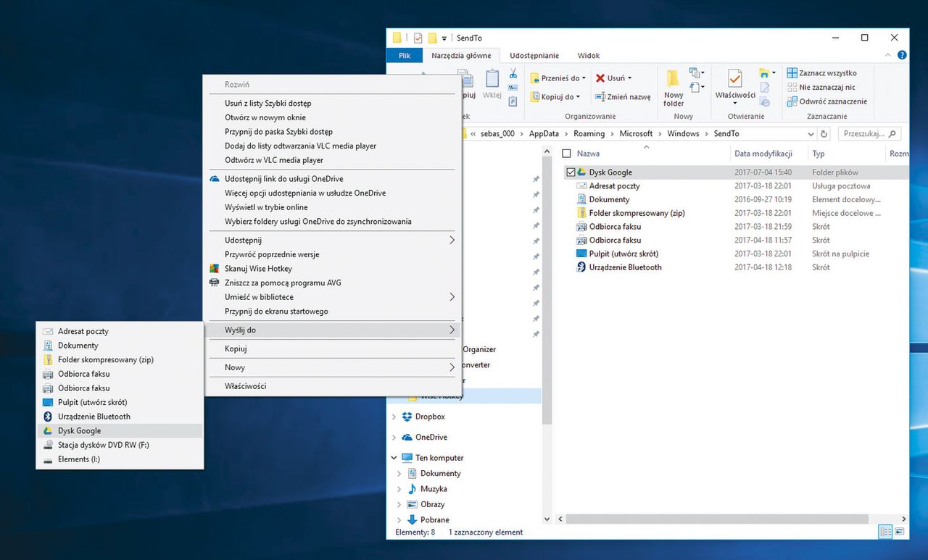
Task: Open the Przenieś do dropdown arrow
Action: [x=584, y=78]
